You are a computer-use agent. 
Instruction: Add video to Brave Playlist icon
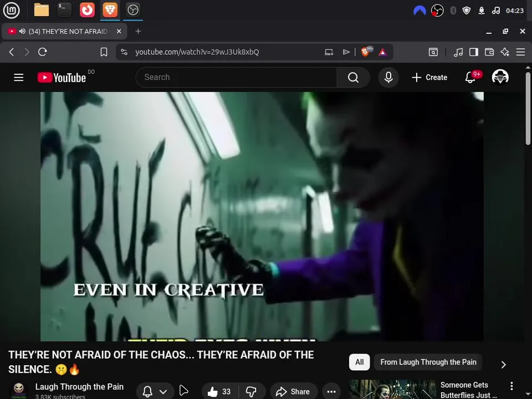pos(346,52)
